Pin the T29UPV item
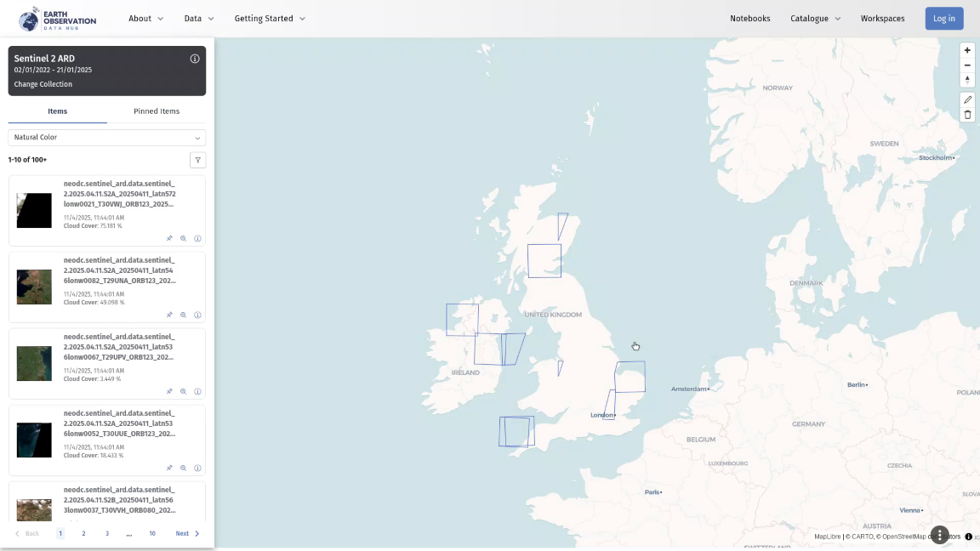This screenshot has width=980, height=551. tap(169, 392)
